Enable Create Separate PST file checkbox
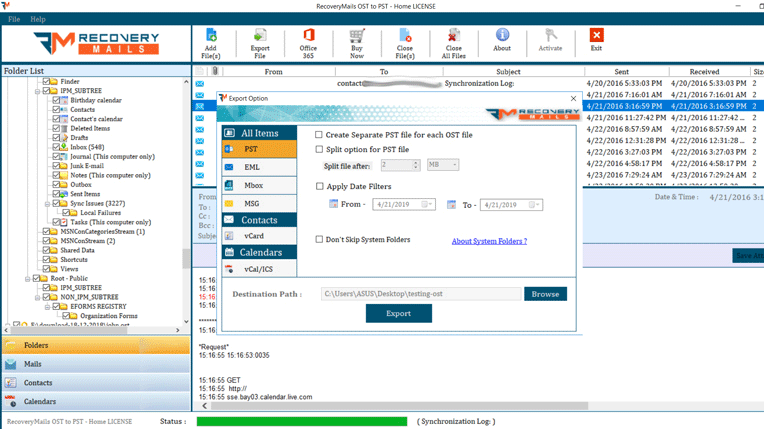The height and width of the screenshot is (429, 764). [319, 135]
